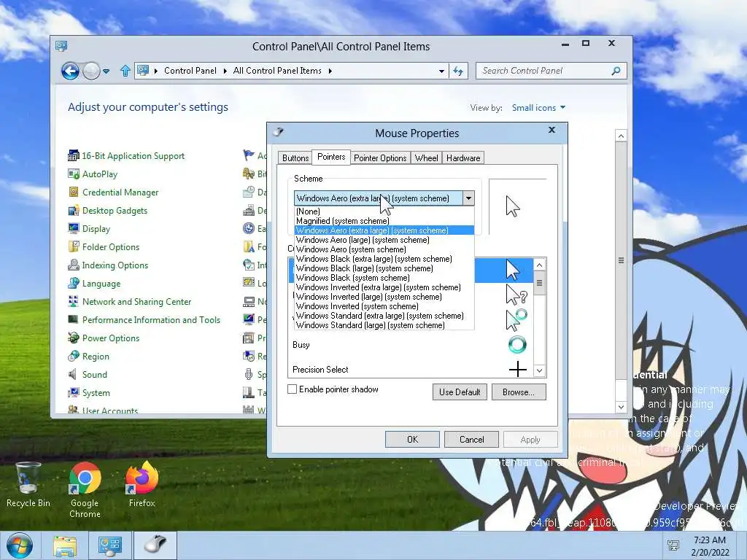Screen dimensions: 747x560
Task: Click pointer list scroll down arrow
Action: [539, 370]
